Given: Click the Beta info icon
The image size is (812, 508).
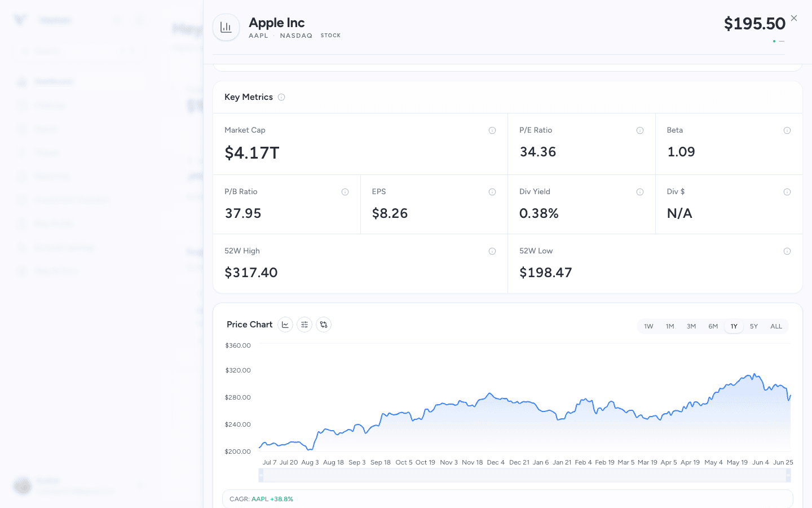Looking at the screenshot, I should click(x=787, y=130).
